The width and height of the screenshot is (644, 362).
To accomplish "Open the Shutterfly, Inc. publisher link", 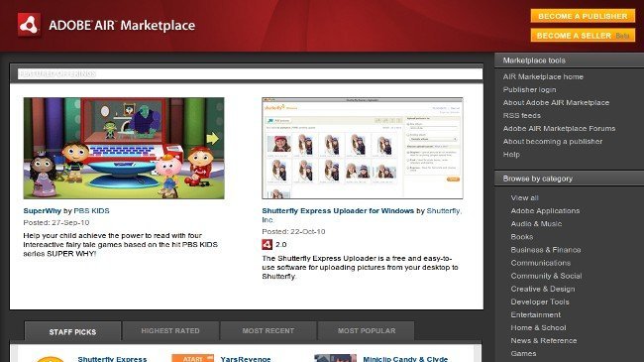I will pos(444,211).
